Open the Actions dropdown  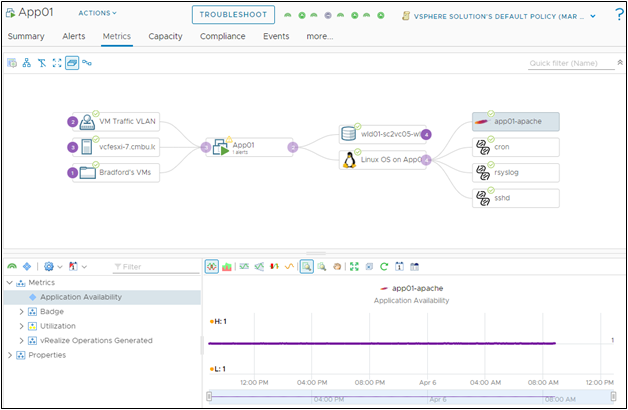(97, 13)
